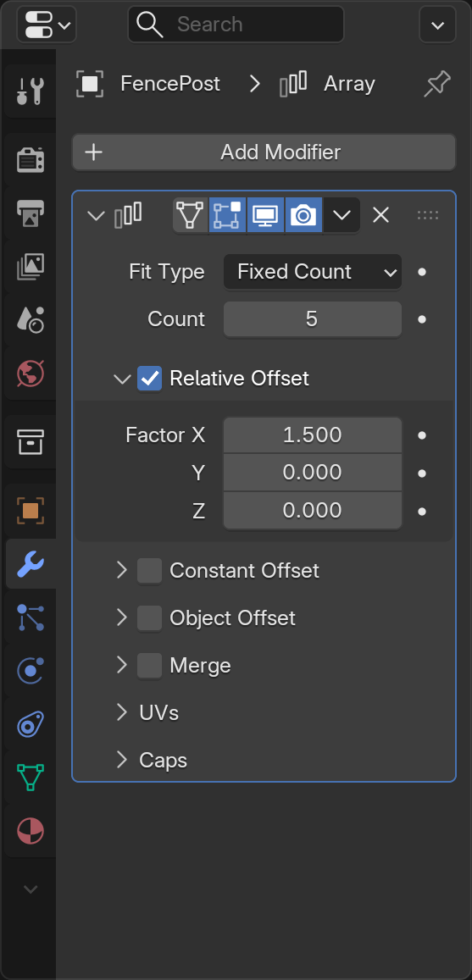The image size is (472, 980).
Task: Open the World properties tab
Action: [x=30, y=374]
